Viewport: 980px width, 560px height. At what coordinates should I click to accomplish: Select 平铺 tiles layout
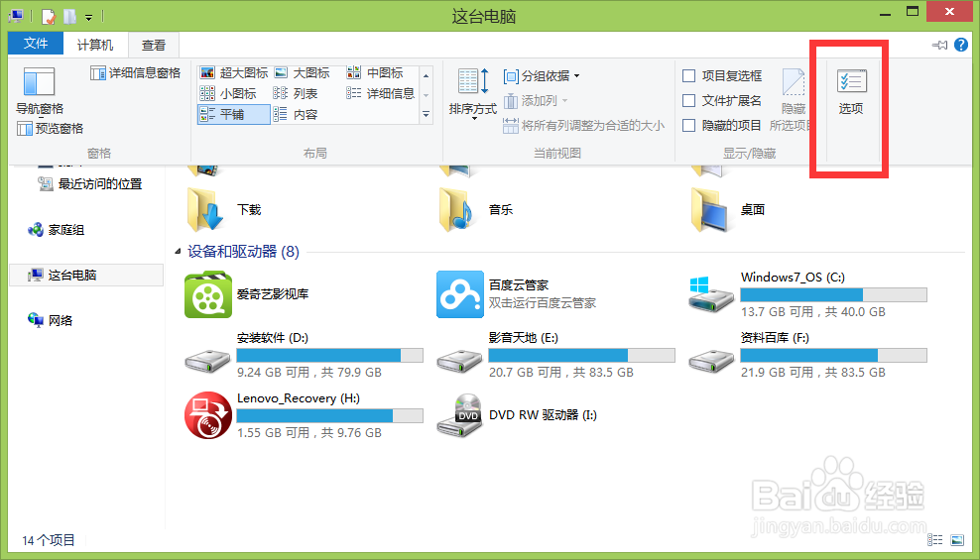233,114
